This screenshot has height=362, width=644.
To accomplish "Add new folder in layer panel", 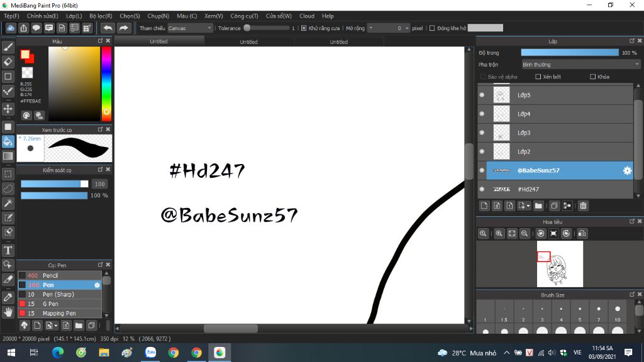I will (538, 206).
